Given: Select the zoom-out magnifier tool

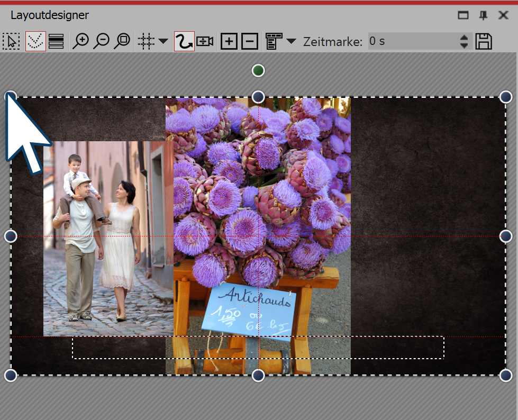Looking at the screenshot, I should pyautogui.click(x=102, y=41).
